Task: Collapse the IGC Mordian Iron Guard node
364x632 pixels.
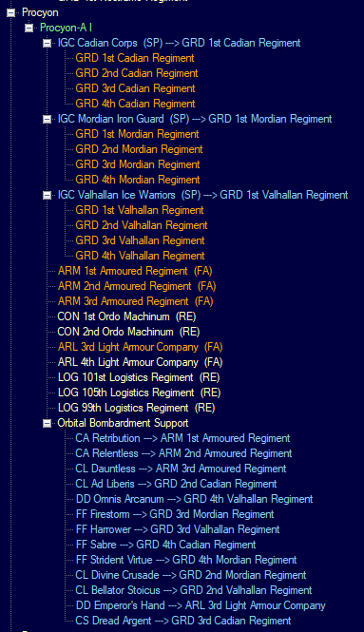Action: pos(48,120)
